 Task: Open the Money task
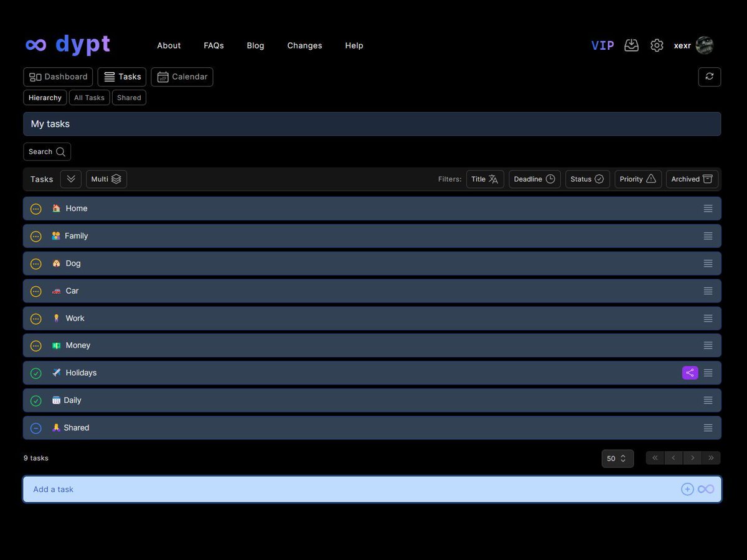pyautogui.click(x=372, y=345)
